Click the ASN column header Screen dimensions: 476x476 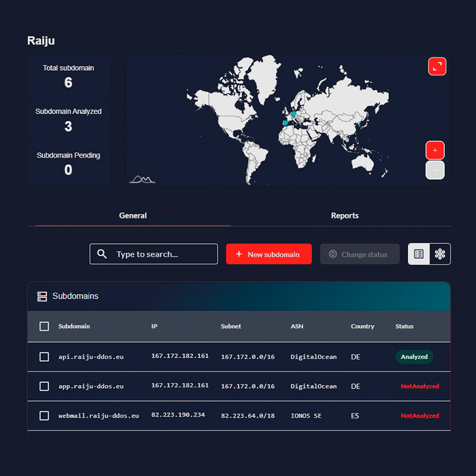point(297,326)
